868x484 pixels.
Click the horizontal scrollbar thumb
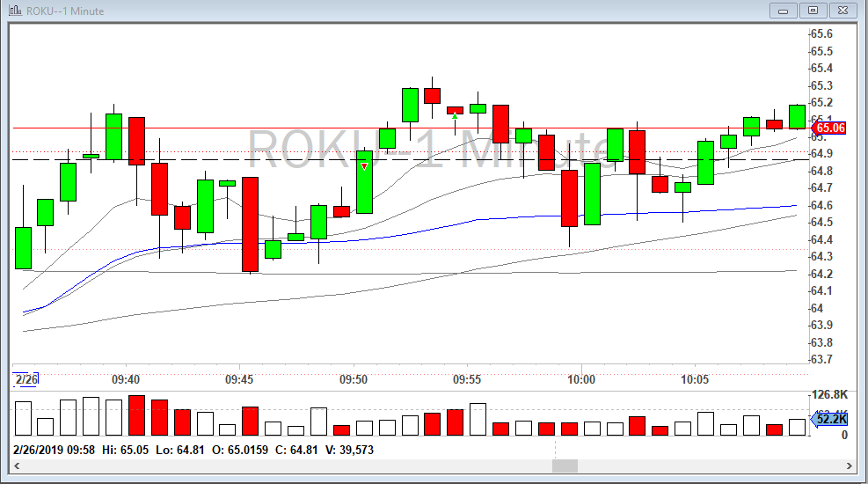pyautogui.click(x=565, y=466)
